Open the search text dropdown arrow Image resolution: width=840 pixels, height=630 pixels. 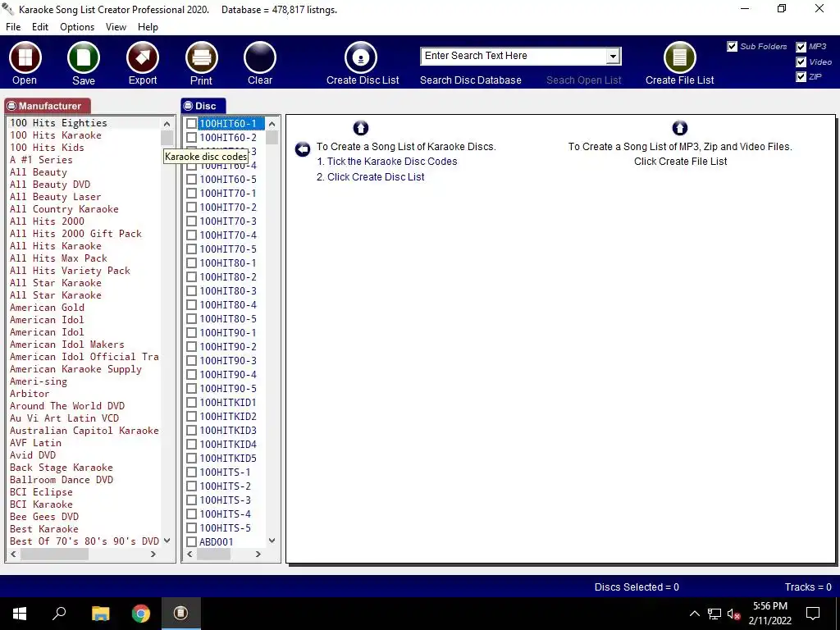(613, 57)
